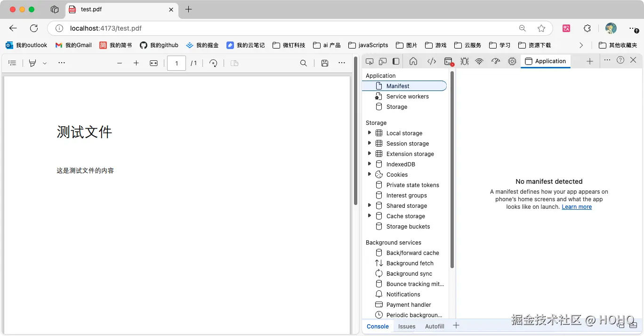The image size is (644, 336).
Task: Toggle DevTools sidebar panel icon
Action: pyautogui.click(x=396, y=61)
